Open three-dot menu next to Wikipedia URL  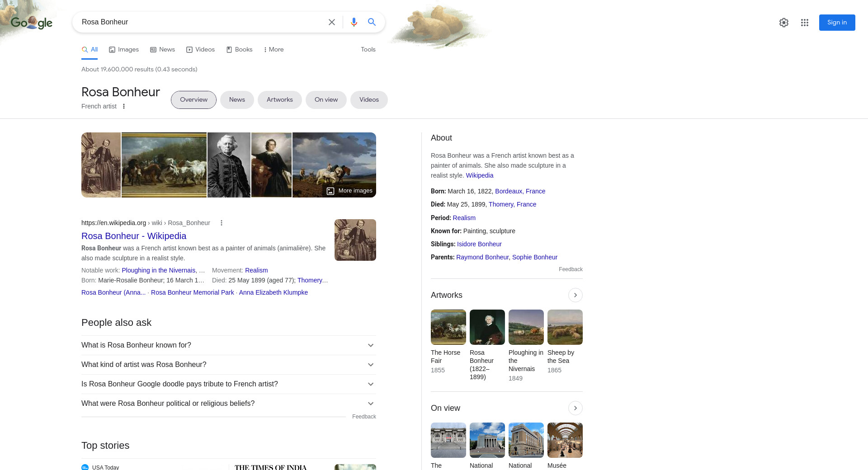pyautogui.click(x=222, y=223)
